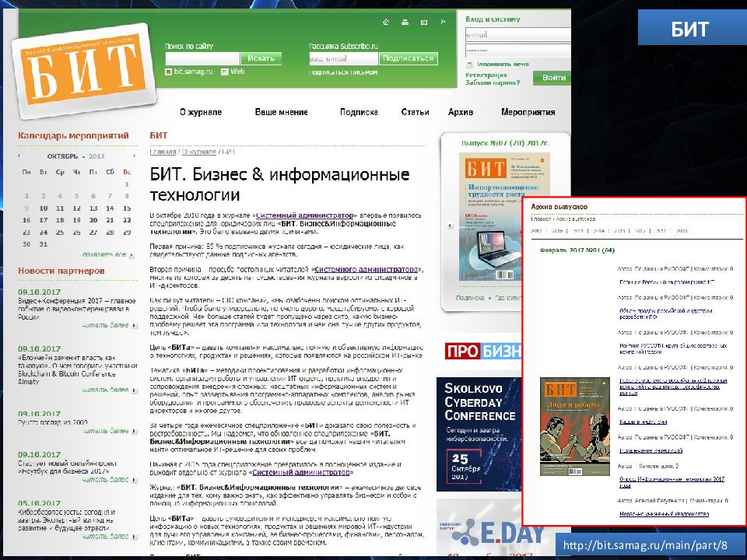Image resolution: width=747 pixels, height=560 pixels.
Task: Open 'Видео+Конференция 2017' partner news item
Action: (x=77, y=309)
